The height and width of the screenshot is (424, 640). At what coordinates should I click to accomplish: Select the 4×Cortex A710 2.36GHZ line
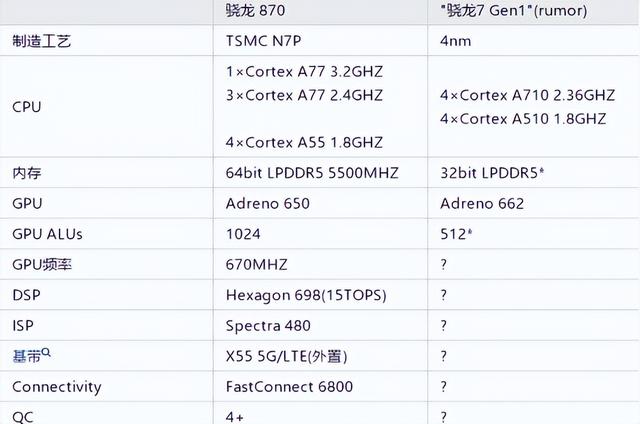click(x=527, y=95)
